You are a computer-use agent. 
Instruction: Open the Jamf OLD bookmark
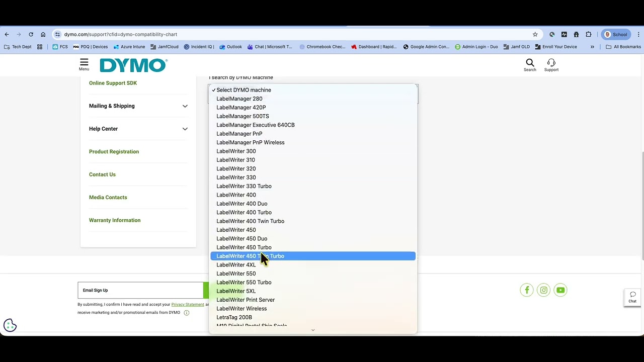coord(516,47)
